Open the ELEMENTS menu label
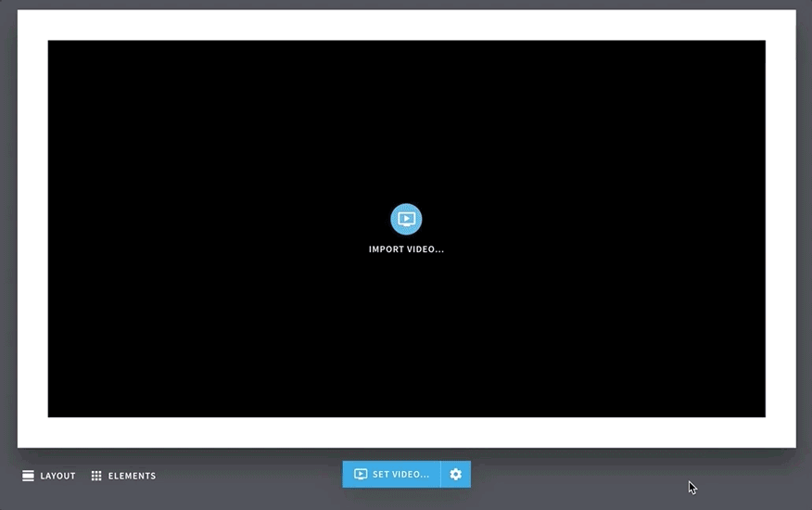Screen dimensions: 812x510 tap(132, 476)
